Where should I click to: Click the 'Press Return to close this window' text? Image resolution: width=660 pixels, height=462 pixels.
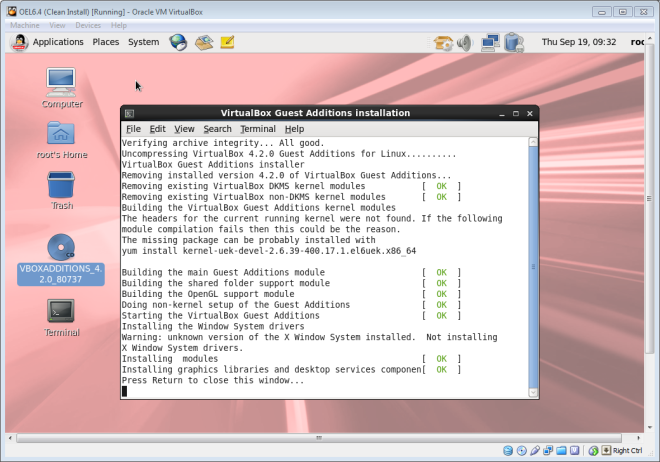click(x=213, y=380)
